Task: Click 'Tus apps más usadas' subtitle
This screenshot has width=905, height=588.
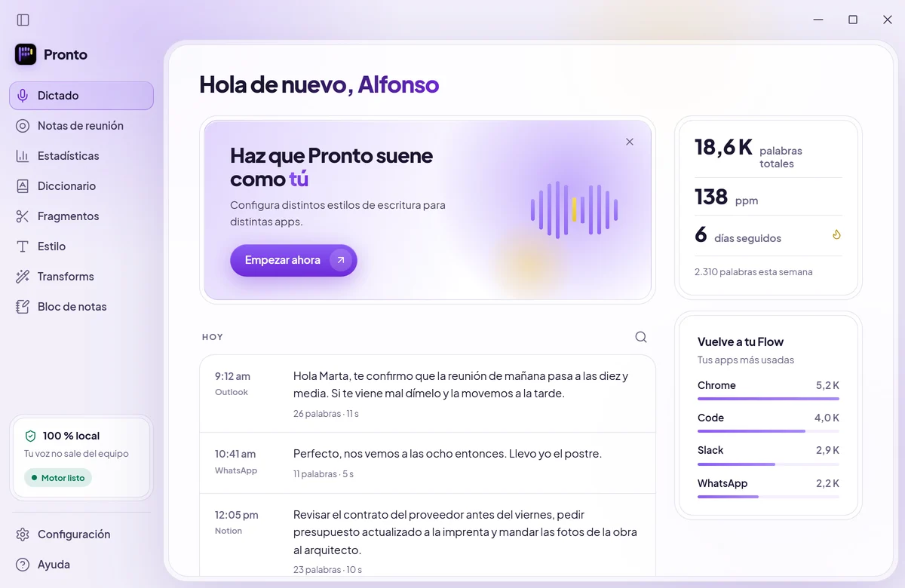Action: (x=746, y=360)
